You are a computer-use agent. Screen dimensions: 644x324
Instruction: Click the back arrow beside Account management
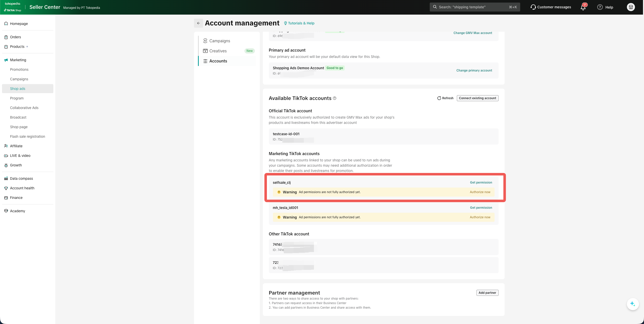(x=198, y=23)
